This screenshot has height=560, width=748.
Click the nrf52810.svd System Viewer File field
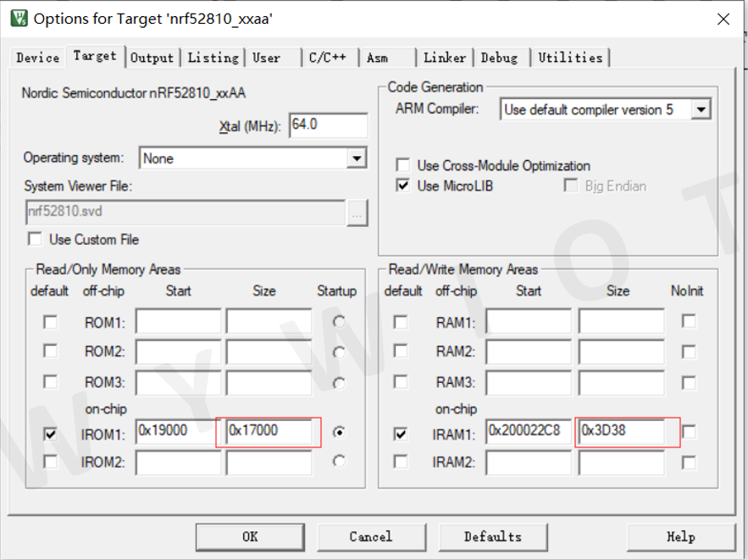pyautogui.click(x=186, y=213)
